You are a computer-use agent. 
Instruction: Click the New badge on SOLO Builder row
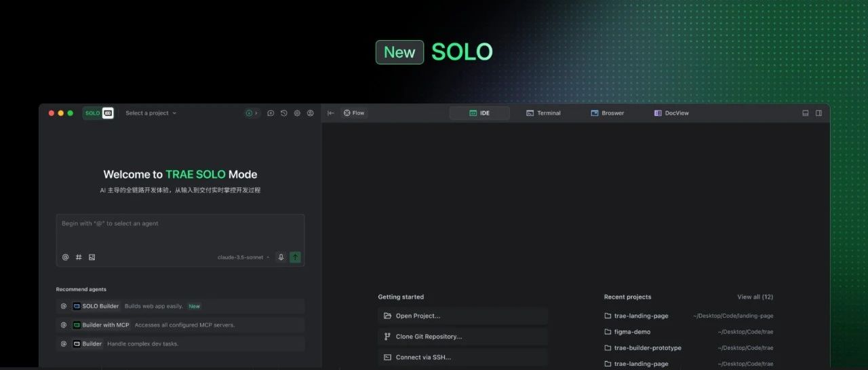[195, 306]
